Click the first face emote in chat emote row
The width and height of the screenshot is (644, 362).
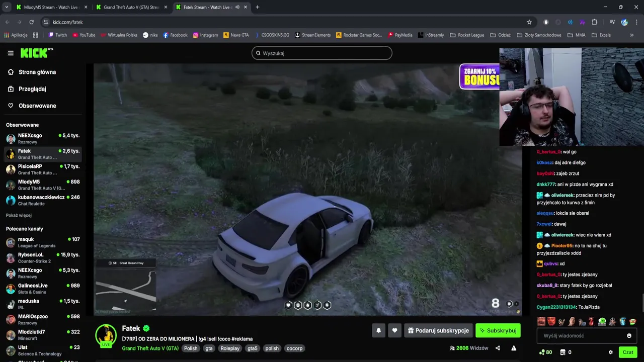pos(541,322)
